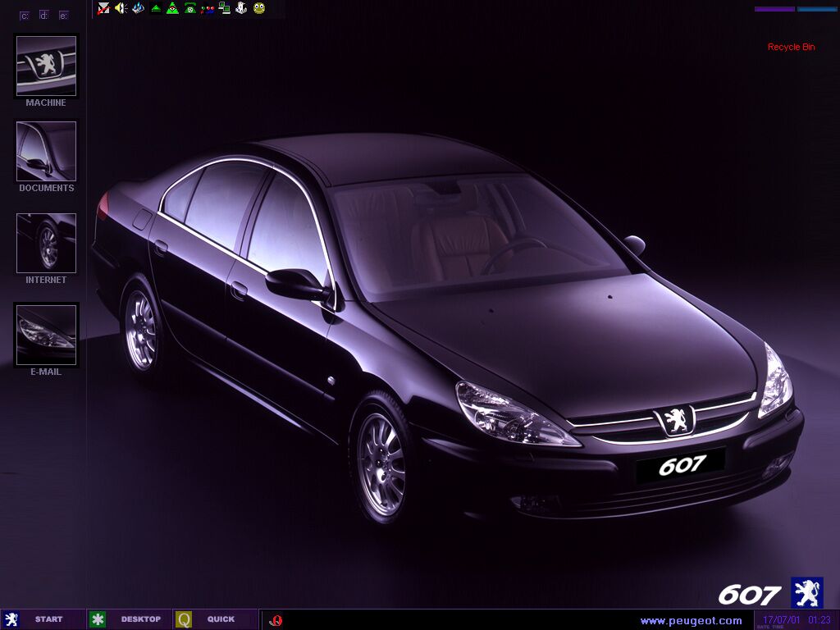840x630 pixels.
Task: Open the QUICK launch menu
Action: click(221, 619)
